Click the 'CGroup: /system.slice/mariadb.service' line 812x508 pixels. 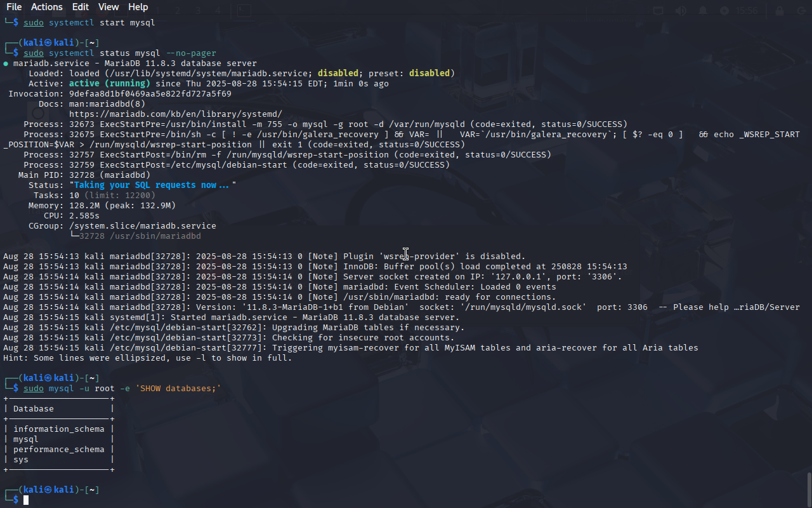[122, 225]
